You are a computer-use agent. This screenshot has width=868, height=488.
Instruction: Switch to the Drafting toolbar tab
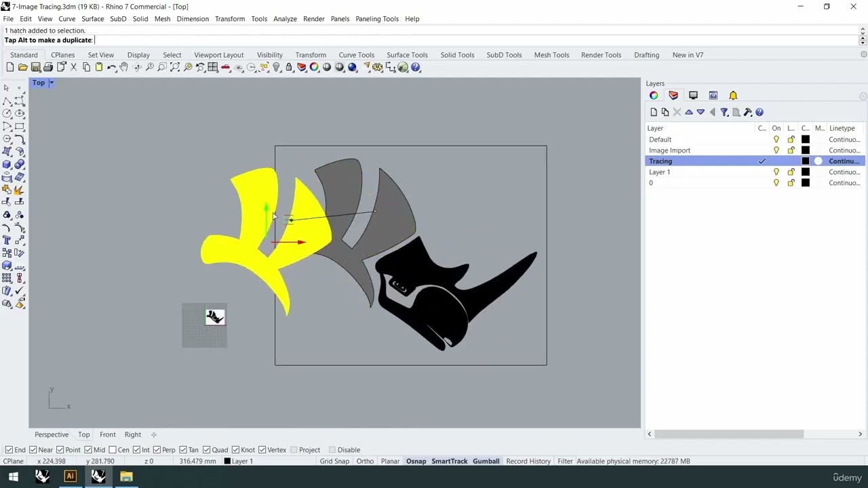coord(646,55)
